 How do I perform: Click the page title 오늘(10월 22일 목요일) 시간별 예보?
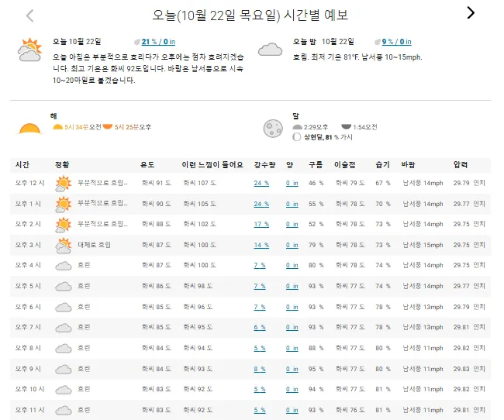click(250, 15)
